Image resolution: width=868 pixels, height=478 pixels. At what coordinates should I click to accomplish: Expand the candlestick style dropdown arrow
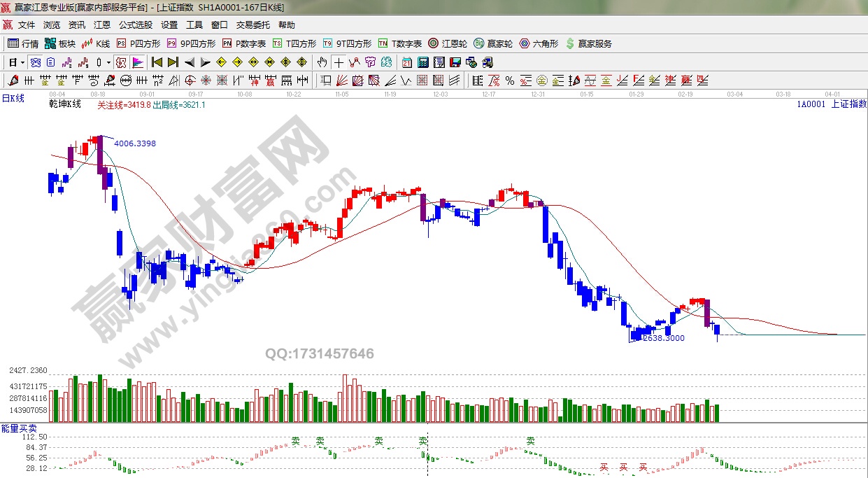tap(108, 62)
